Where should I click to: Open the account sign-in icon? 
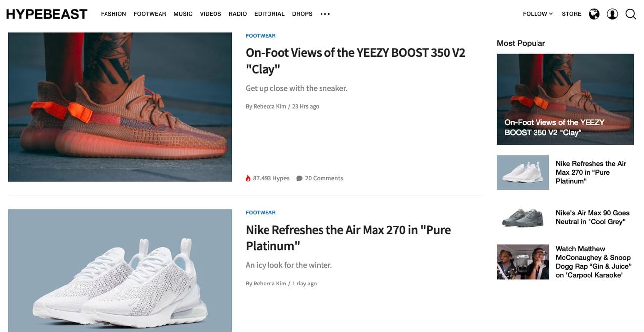pos(612,14)
